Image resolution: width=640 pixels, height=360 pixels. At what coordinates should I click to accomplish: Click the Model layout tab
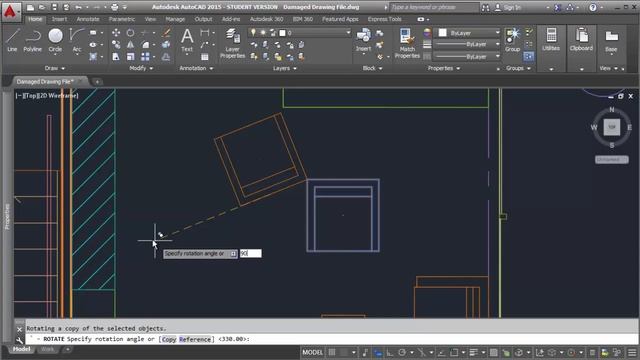pyautogui.click(x=21, y=349)
